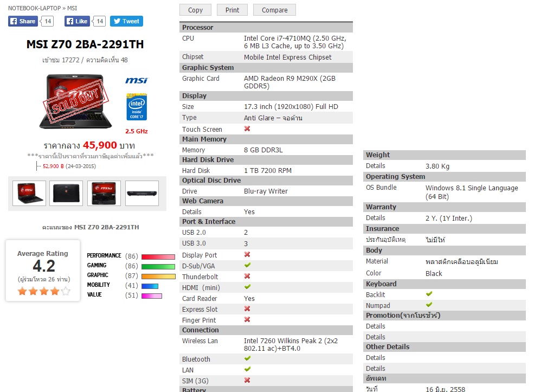534x392 pixels.
Task: Click the Touch Screen red cross icon
Action: tap(247, 128)
